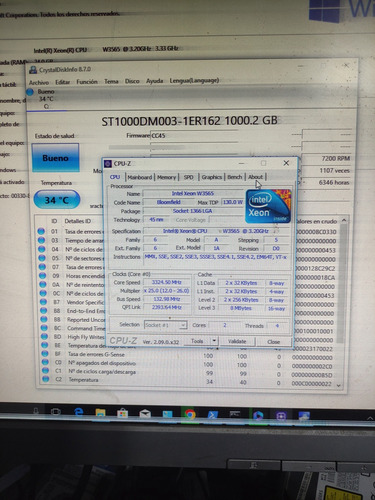Open the Bench tab in CPU-Z
The height and width of the screenshot is (500, 375).
coord(235,177)
